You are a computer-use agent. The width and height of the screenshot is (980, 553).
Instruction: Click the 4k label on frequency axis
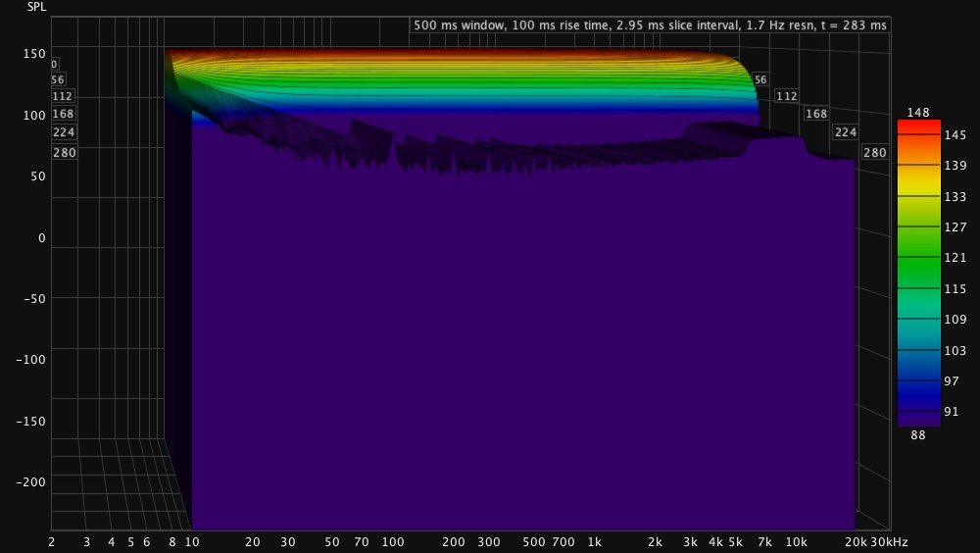[715, 542]
